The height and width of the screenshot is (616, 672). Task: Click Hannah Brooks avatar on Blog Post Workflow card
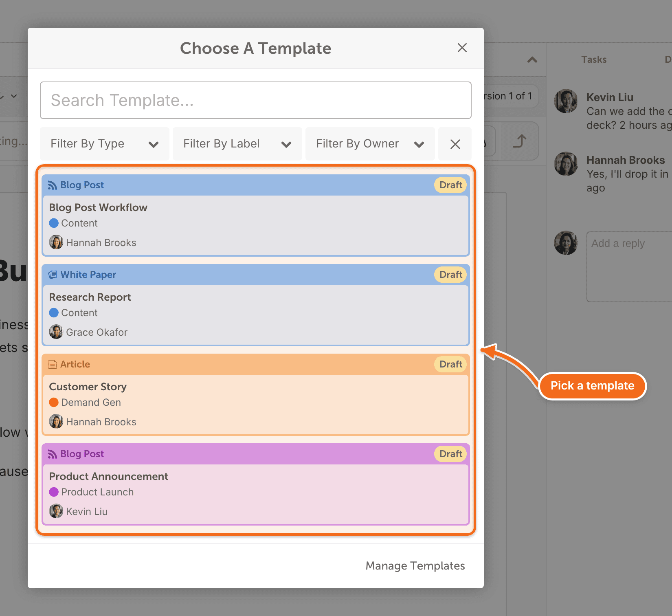point(56,242)
